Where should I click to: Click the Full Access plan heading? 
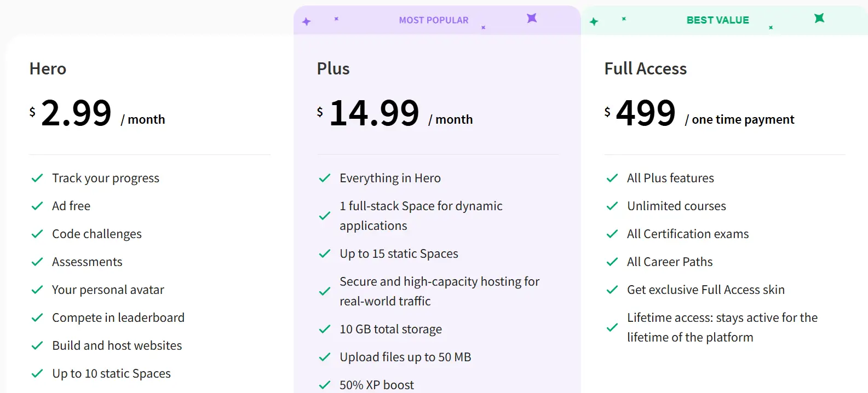[645, 69]
